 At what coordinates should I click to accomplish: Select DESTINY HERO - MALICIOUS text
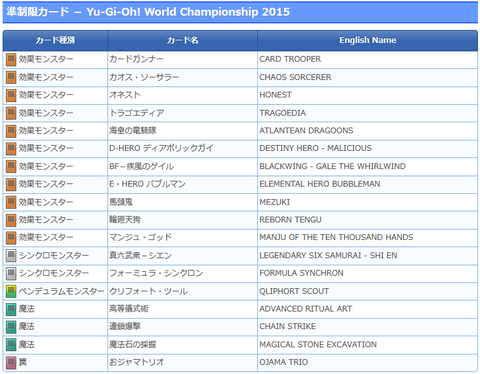(x=315, y=148)
